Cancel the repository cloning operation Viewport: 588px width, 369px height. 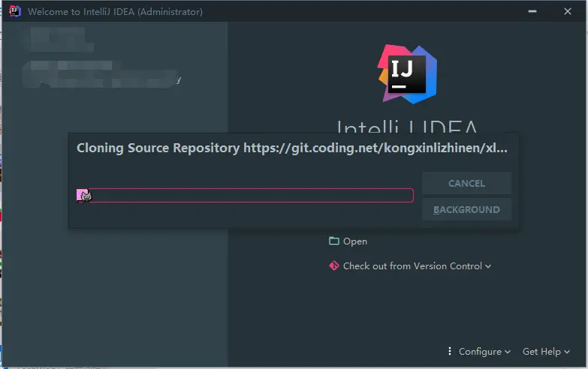pos(466,183)
